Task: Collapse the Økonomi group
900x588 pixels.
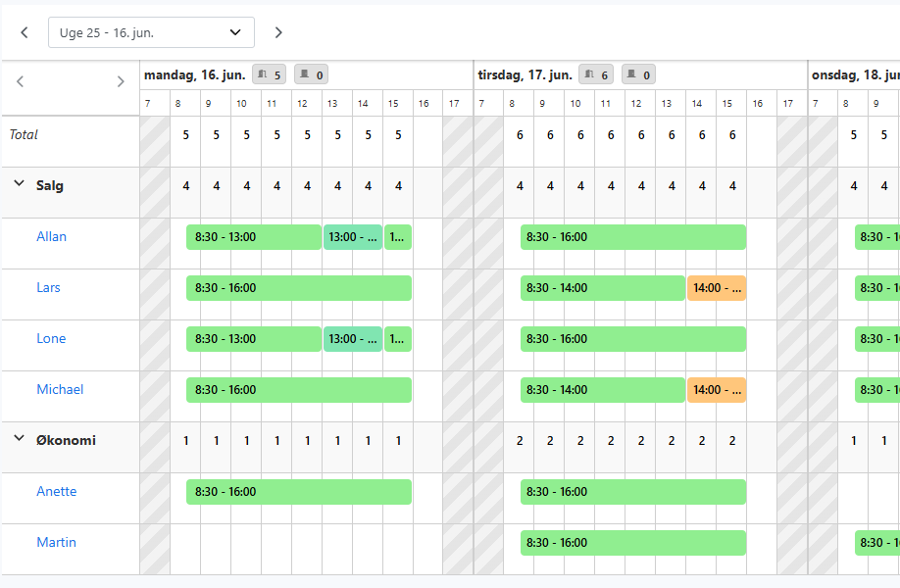Action: tap(19, 439)
